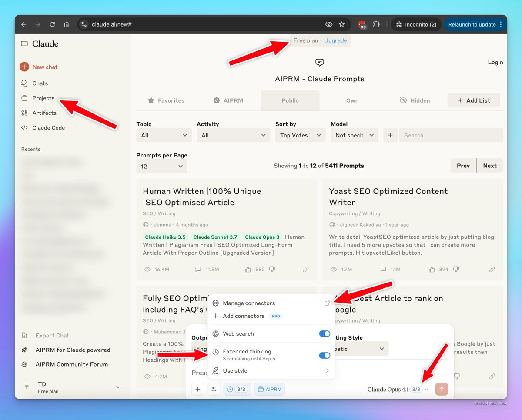Click the Upgrade link
This screenshot has height=420, width=522.
[335, 40]
